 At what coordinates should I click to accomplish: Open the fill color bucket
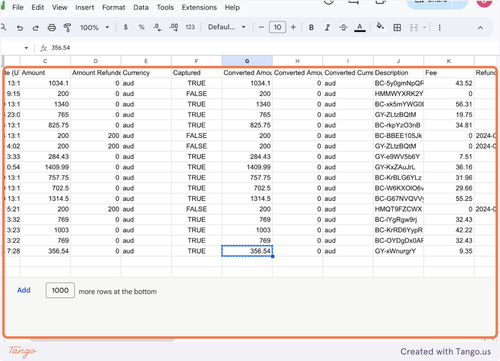pos(380,27)
